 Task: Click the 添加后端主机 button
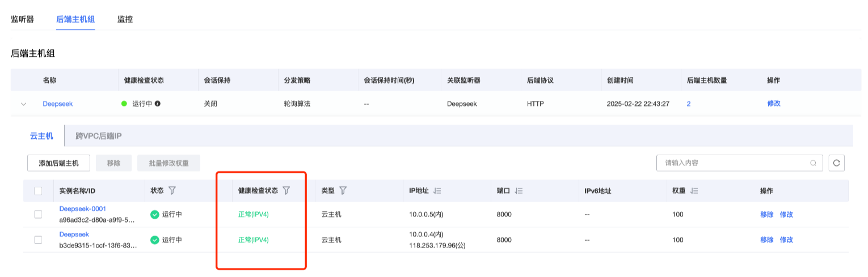(59, 163)
